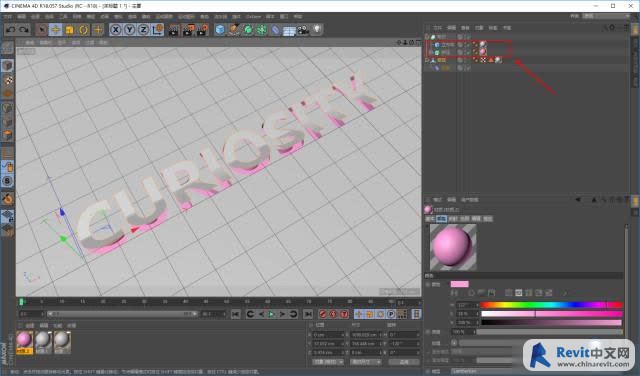Click pink material tag on third object row
This screenshot has width=640, height=376.
click(x=483, y=52)
